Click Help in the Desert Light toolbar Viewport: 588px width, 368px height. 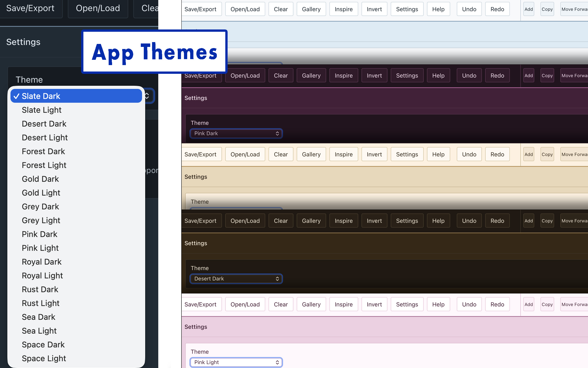pos(438,154)
